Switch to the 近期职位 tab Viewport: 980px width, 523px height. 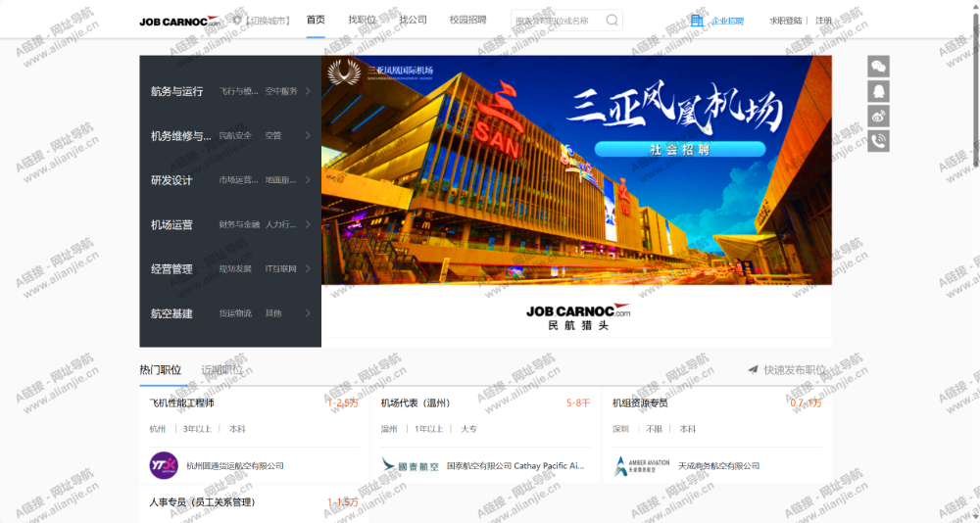click(221, 370)
